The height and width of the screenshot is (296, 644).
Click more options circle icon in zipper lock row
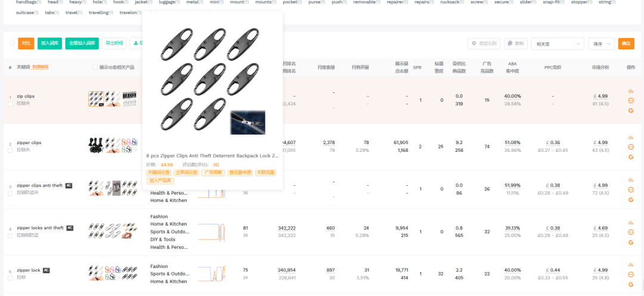point(631,275)
